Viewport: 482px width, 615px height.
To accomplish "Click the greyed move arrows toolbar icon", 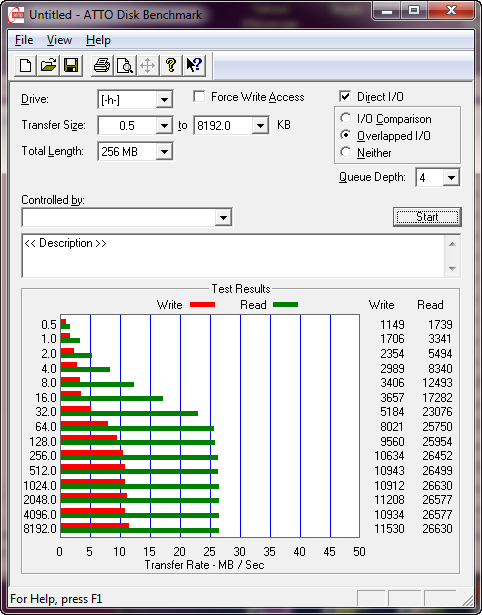I will pyautogui.click(x=147, y=65).
